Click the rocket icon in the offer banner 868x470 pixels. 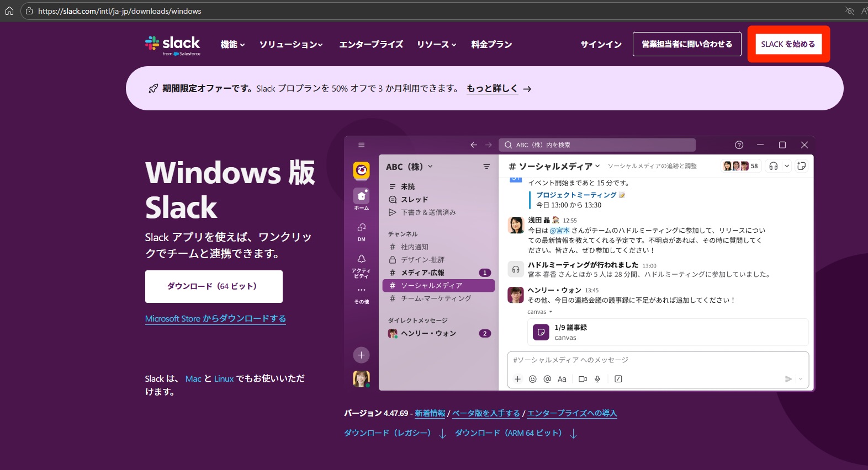point(154,88)
